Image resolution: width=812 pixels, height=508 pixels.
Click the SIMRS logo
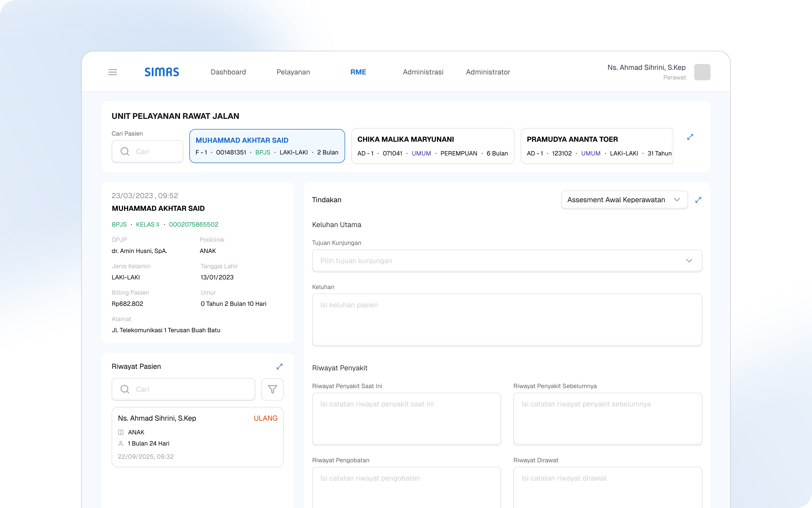[162, 72]
